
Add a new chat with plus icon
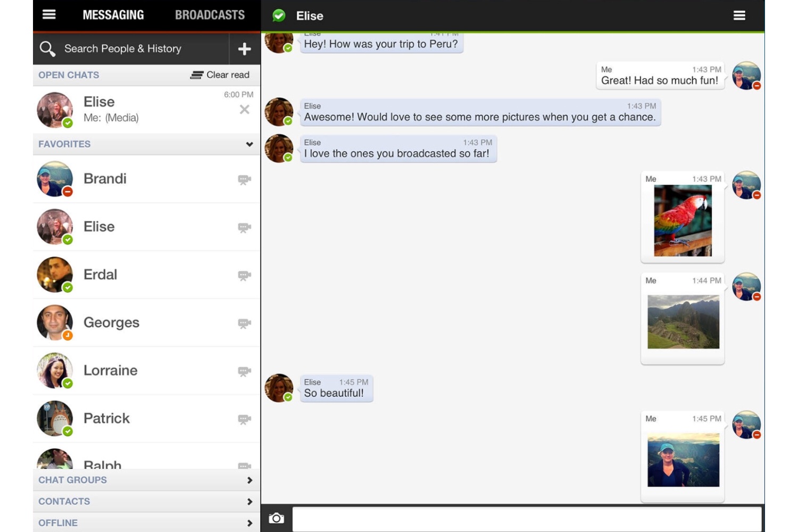[244, 49]
